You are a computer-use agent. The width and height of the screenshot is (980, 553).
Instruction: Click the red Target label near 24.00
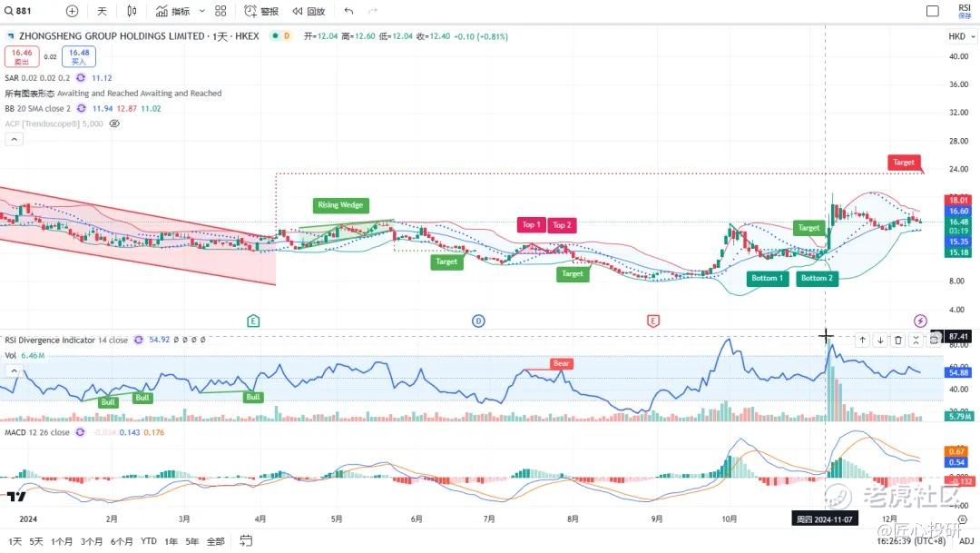pos(904,163)
